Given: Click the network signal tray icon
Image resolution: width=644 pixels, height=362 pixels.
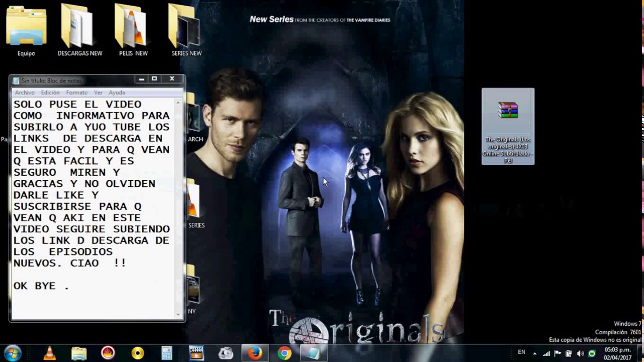Looking at the screenshot, I should [x=546, y=353].
